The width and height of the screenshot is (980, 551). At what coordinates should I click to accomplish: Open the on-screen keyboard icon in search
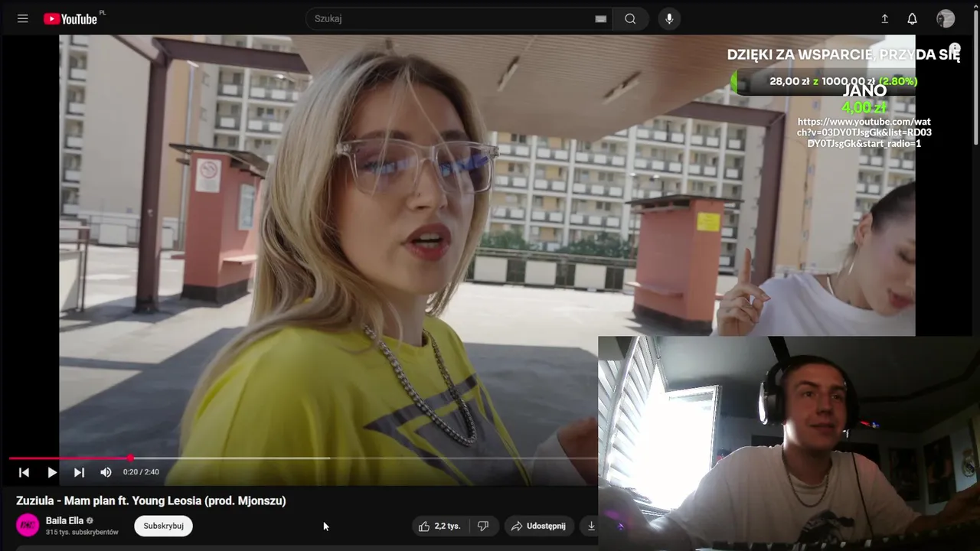coord(601,19)
